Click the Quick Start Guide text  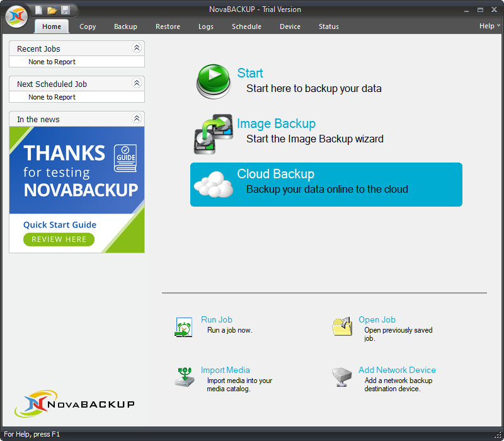click(60, 225)
